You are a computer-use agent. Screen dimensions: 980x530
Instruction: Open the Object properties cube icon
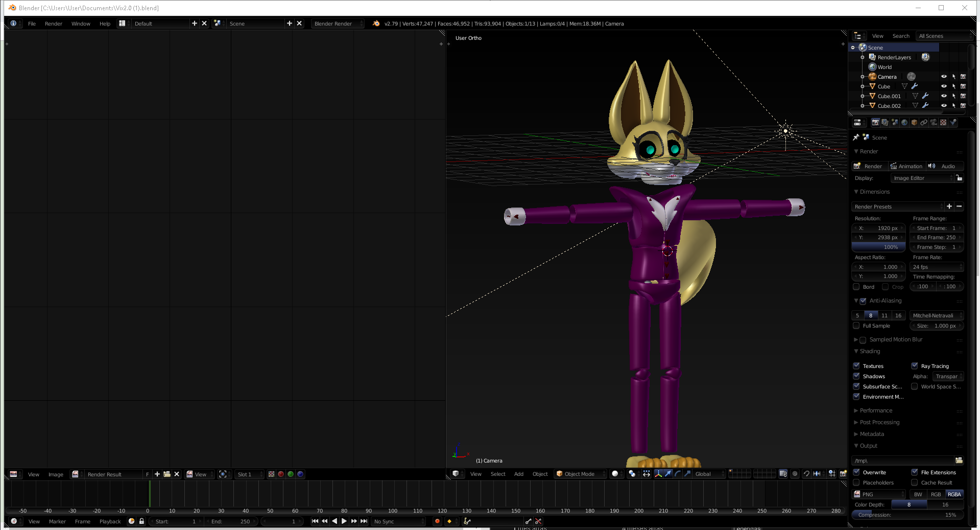914,123
